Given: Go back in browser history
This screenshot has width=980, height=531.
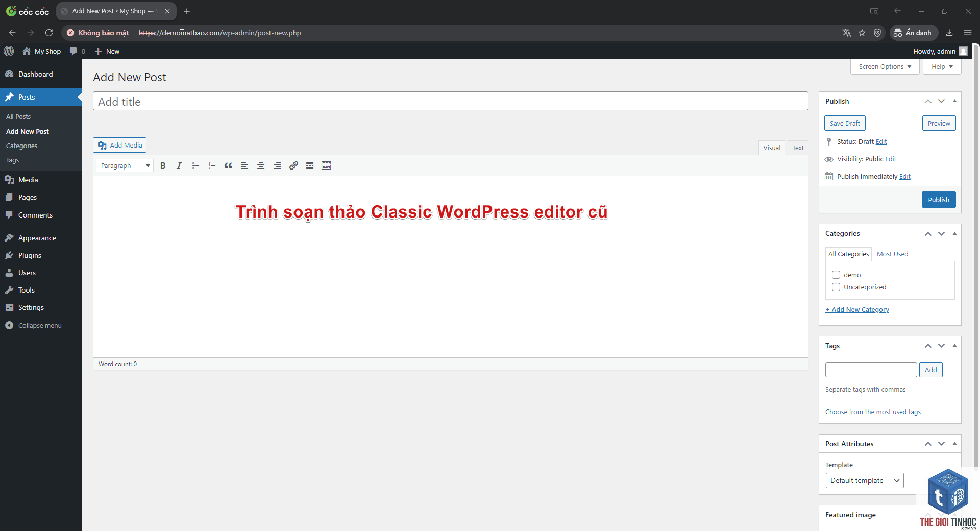Looking at the screenshot, I should pos(12,33).
